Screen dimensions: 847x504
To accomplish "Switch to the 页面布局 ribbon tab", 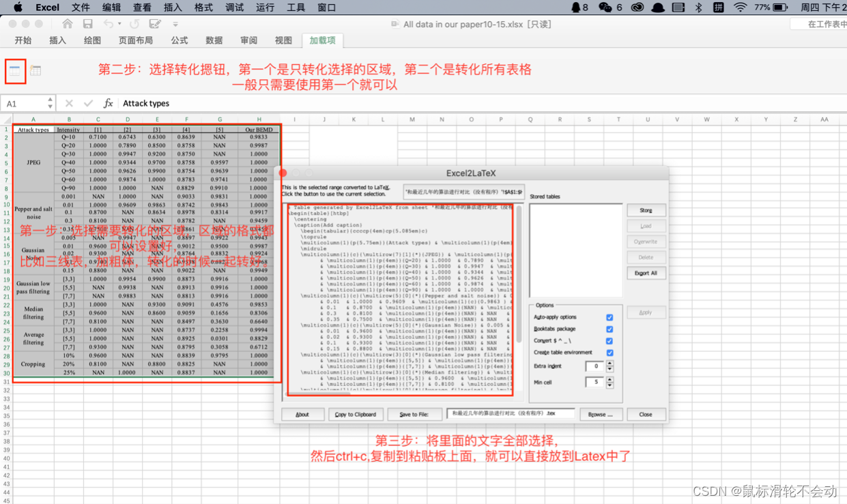I will click(x=136, y=40).
